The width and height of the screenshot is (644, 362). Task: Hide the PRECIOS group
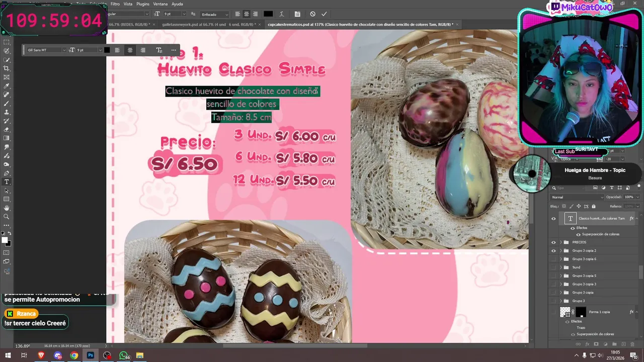(553, 242)
